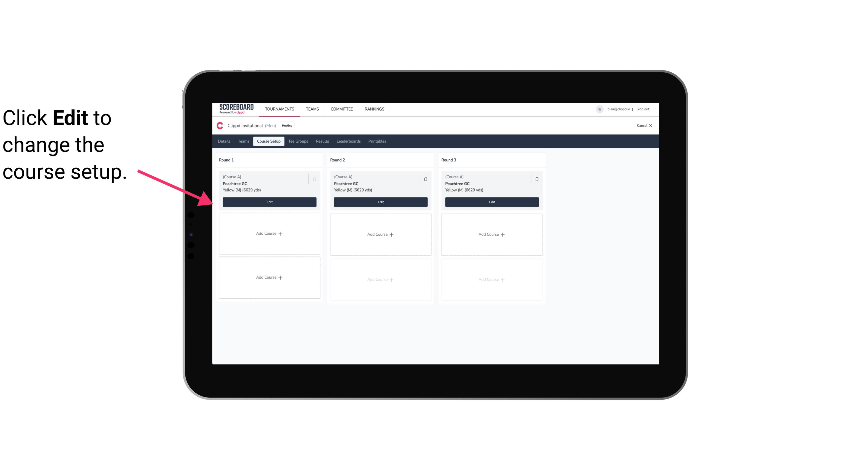Click delete icon for Round 1 course
This screenshot has width=868, height=467.
pyautogui.click(x=315, y=178)
